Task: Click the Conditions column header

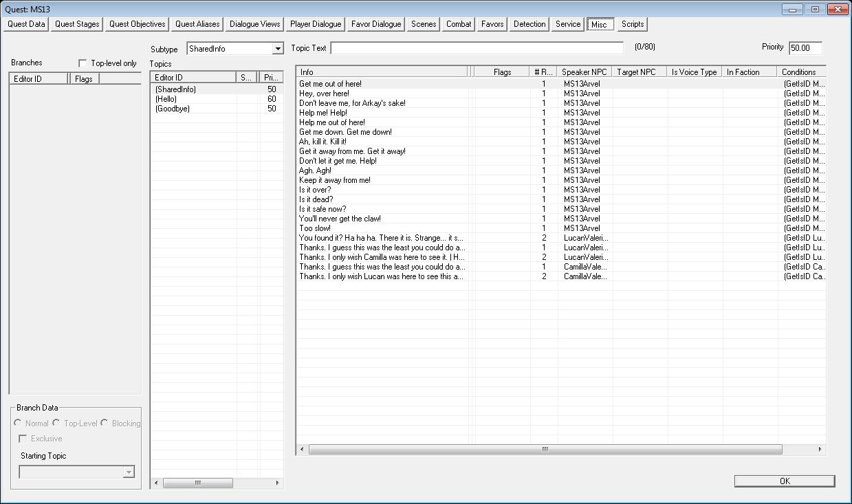Action: (801, 72)
